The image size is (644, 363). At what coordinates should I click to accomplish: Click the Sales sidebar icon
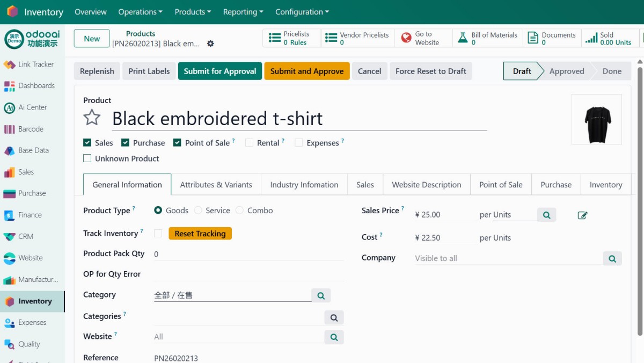click(x=10, y=172)
